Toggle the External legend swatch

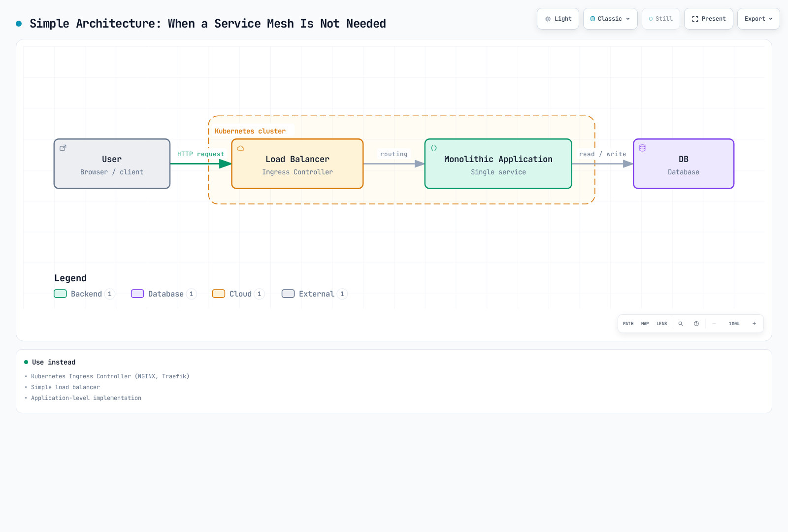pyautogui.click(x=288, y=294)
